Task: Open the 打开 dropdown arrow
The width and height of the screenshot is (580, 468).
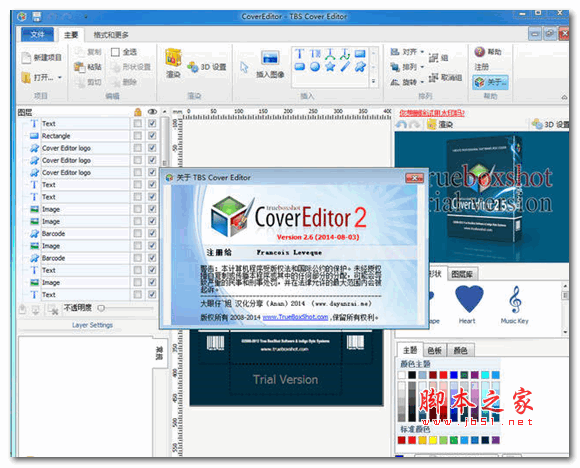Action: pyautogui.click(x=60, y=78)
